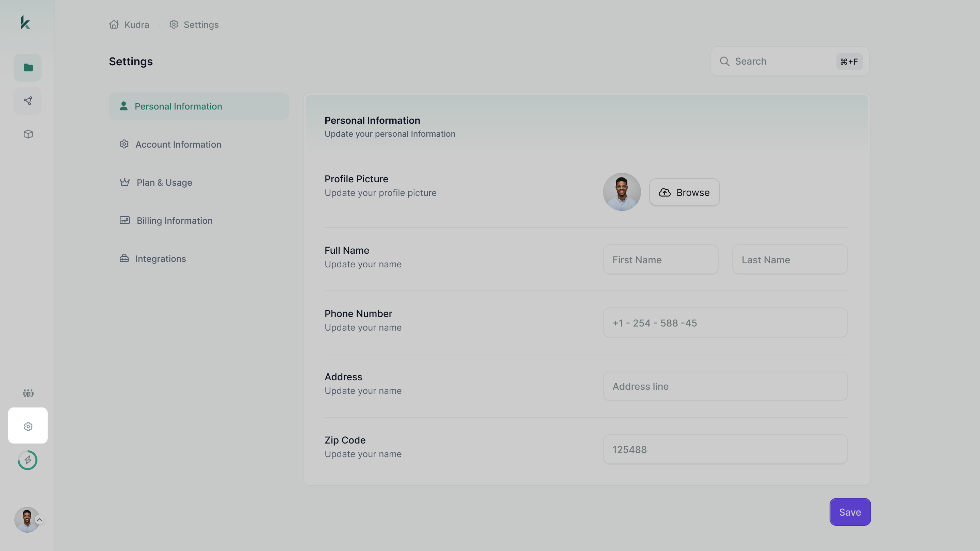Viewport: 980px width, 551px height.
Task: Focus the First Name input field
Action: pyautogui.click(x=660, y=260)
